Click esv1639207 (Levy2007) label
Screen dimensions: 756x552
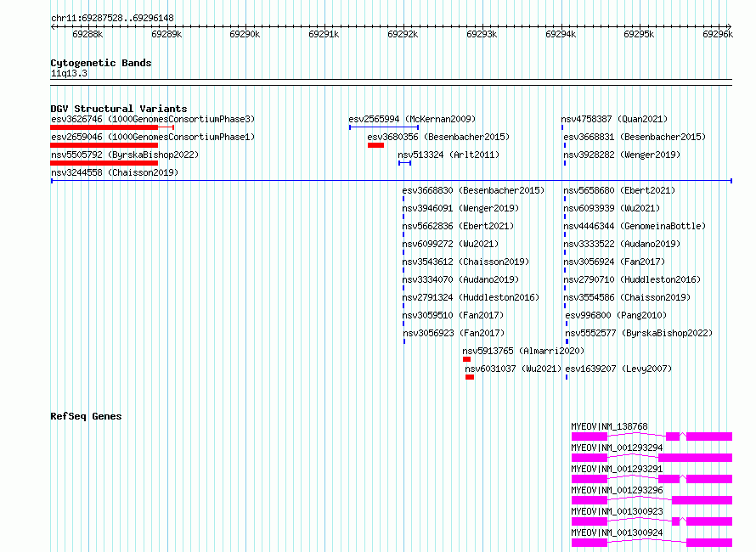coord(618,369)
